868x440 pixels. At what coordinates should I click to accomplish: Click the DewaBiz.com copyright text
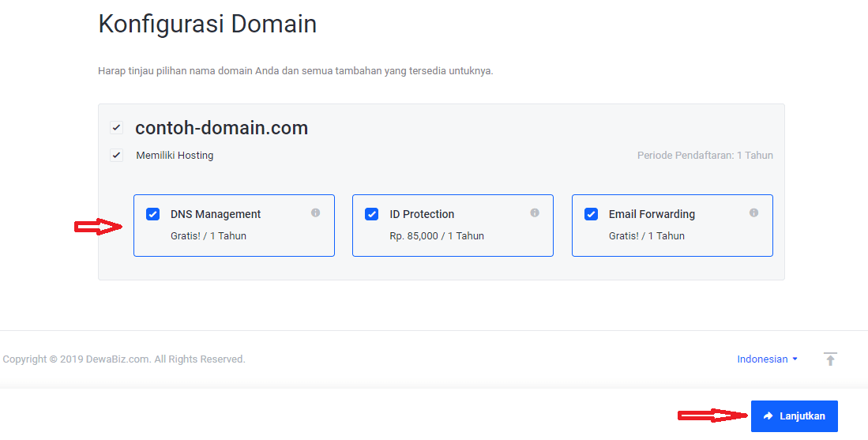click(124, 359)
